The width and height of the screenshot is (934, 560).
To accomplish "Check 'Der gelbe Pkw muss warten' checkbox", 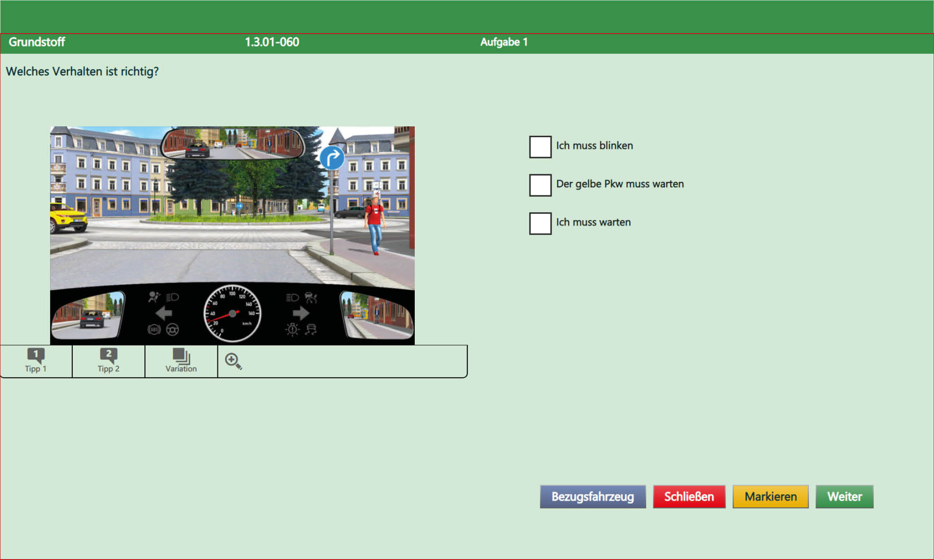I will pyautogui.click(x=540, y=185).
